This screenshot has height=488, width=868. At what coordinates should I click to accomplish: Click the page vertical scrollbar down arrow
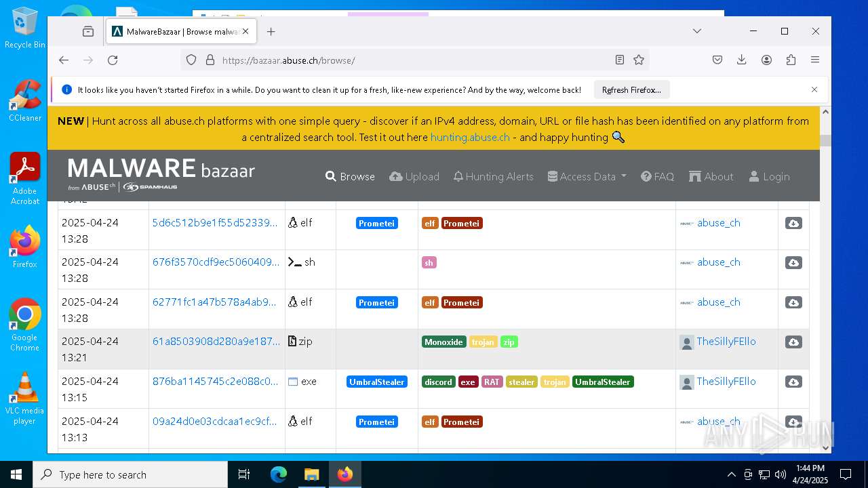825,447
